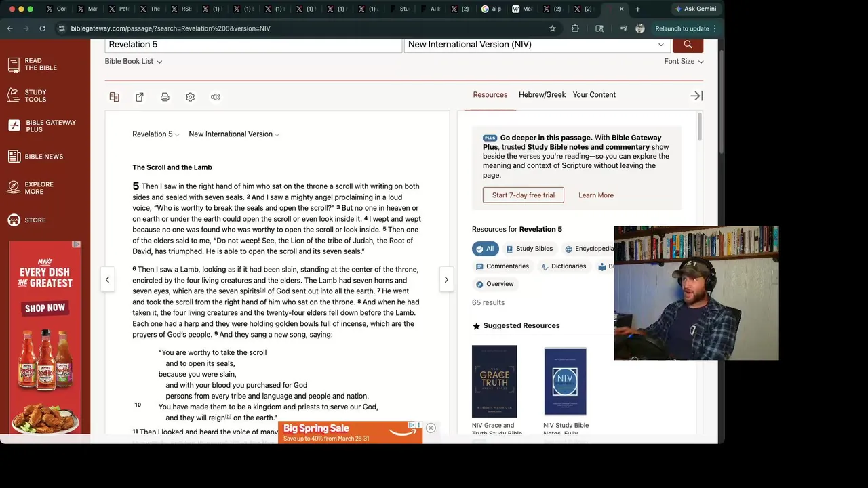Click the Revelation 5 search input field
The image size is (868, 488).
254,45
